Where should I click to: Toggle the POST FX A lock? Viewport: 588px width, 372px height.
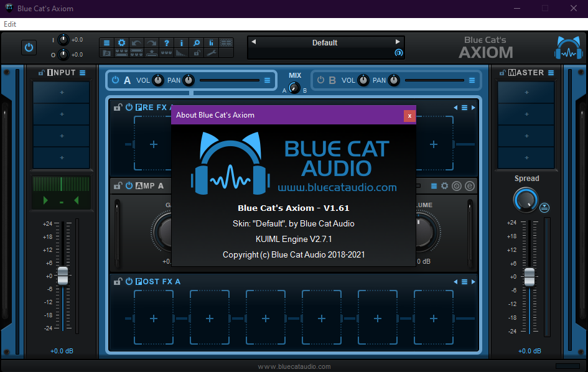point(118,281)
